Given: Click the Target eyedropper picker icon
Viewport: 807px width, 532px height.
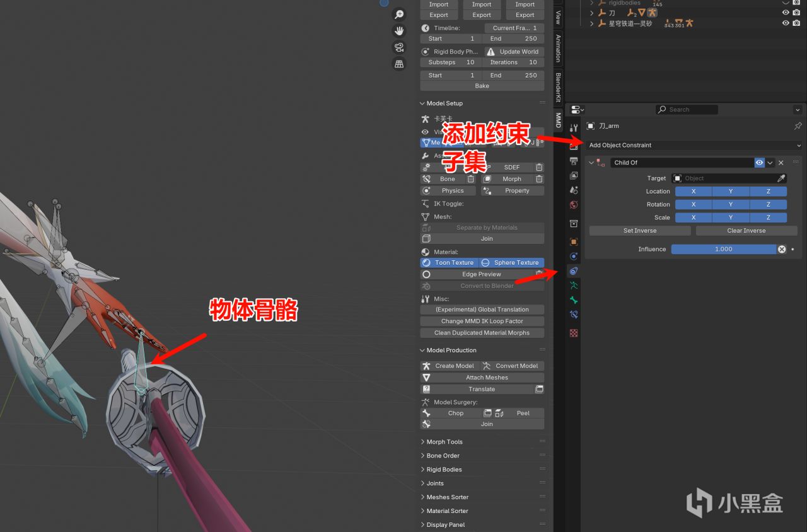Looking at the screenshot, I should [x=781, y=178].
